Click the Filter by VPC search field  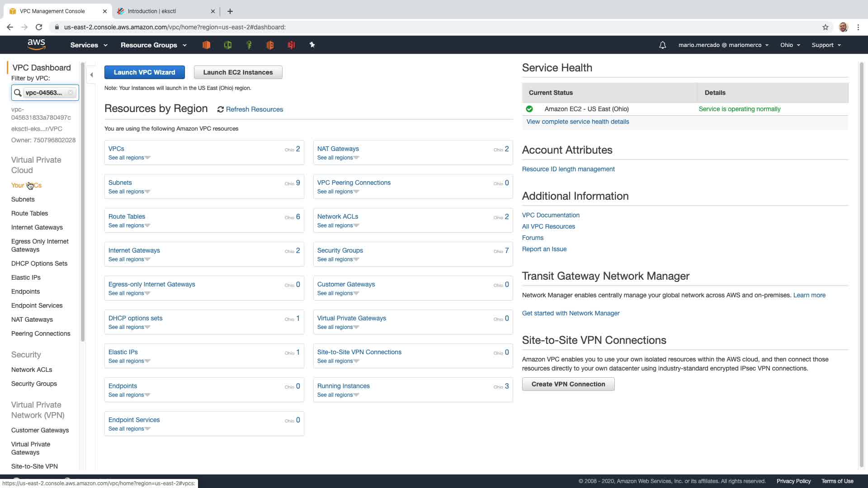[x=44, y=93]
